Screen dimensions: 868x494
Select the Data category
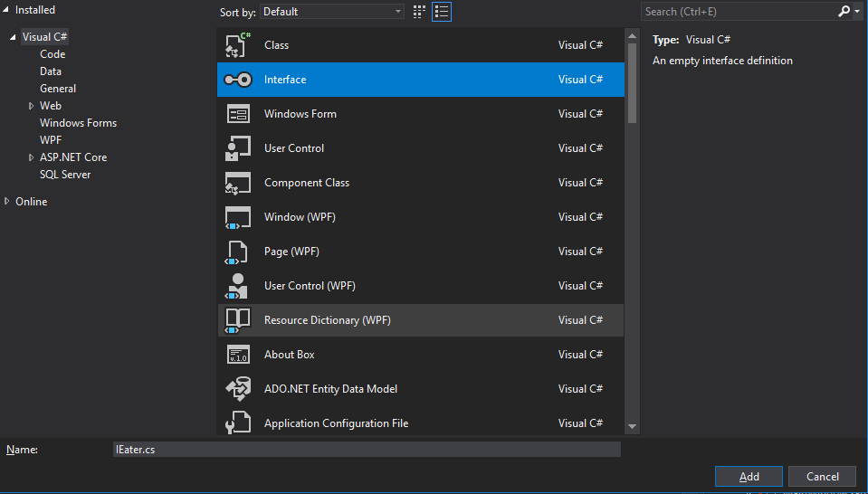point(51,71)
